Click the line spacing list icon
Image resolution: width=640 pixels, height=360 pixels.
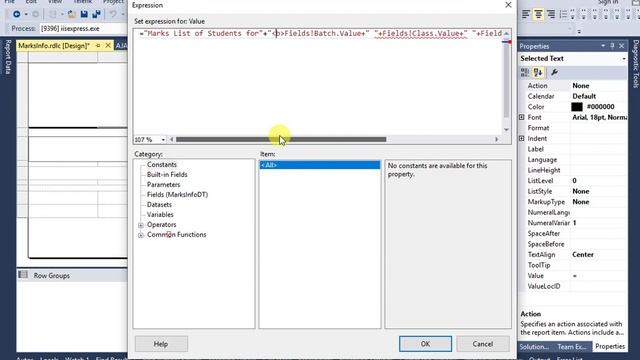pyautogui.click(x=563, y=15)
